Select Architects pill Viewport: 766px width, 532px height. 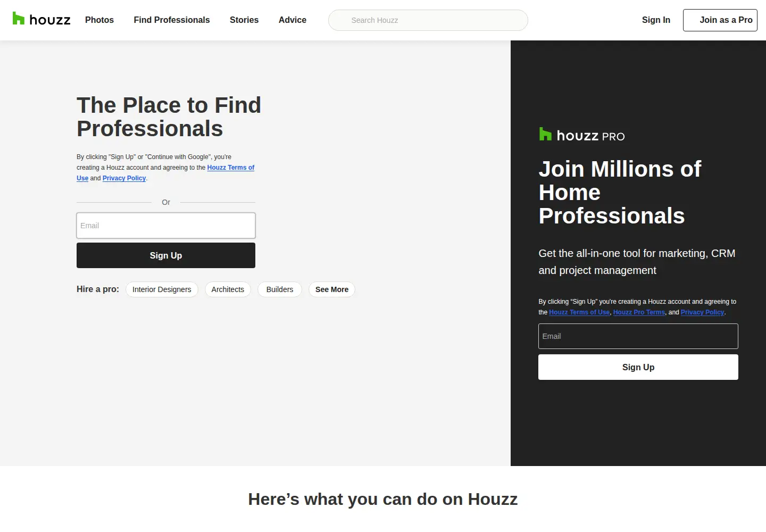pos(228,289)
